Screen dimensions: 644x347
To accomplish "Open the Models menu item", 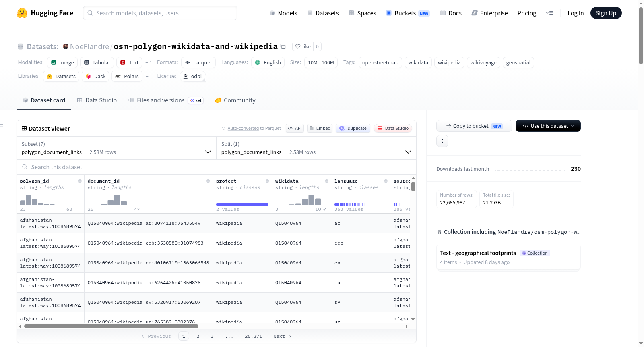I will pyautogui.click(x=283, y=13).
